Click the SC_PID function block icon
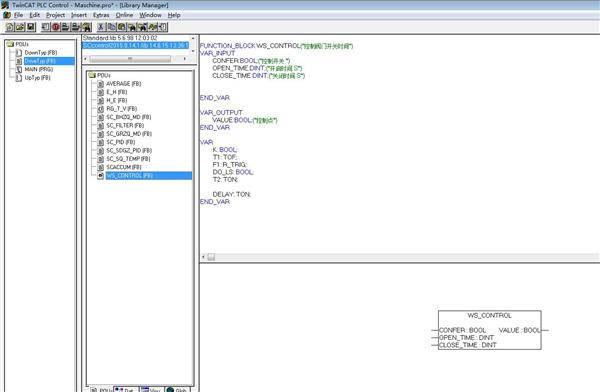The width and height of the screenshot is (600, 392). tap(101, 142)
